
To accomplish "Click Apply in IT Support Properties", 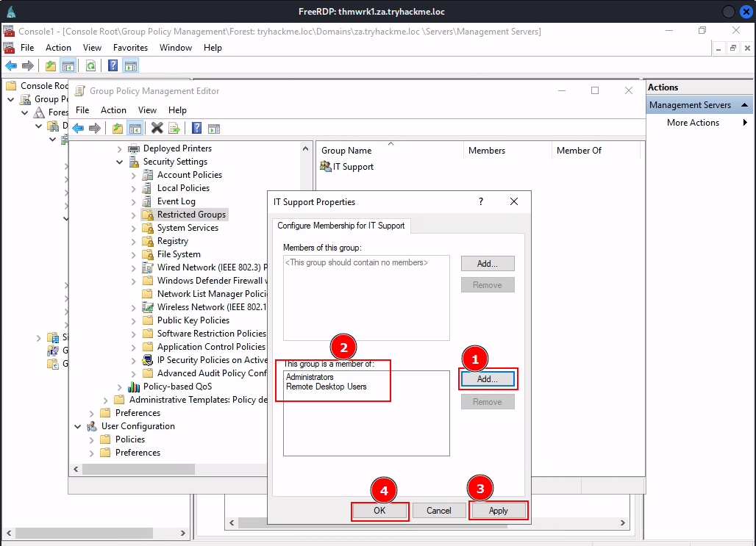I will [498, 510].
